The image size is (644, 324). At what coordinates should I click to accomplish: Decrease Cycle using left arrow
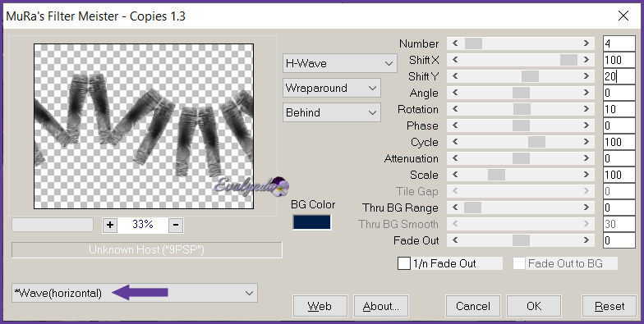pyautogui.click(x=455, y=142)
